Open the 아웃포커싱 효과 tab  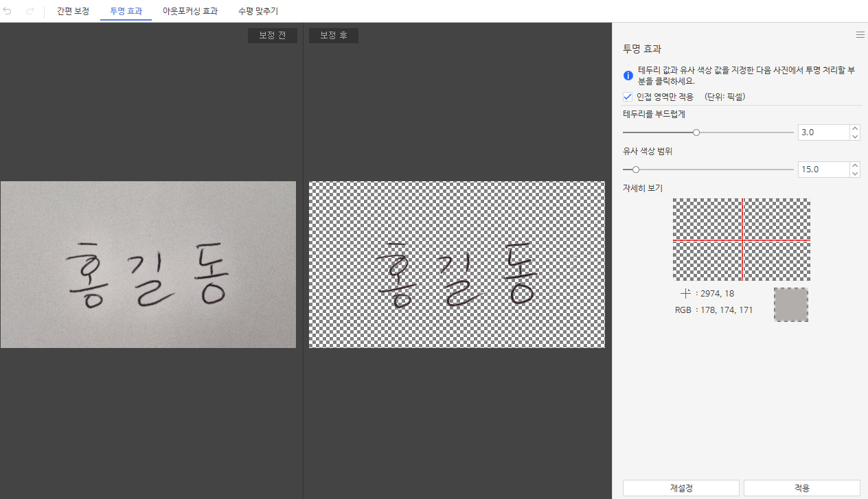point(190,12)
